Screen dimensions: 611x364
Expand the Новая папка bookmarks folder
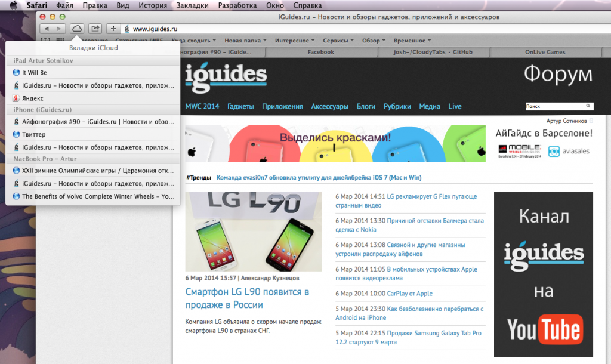pos(245,40)
